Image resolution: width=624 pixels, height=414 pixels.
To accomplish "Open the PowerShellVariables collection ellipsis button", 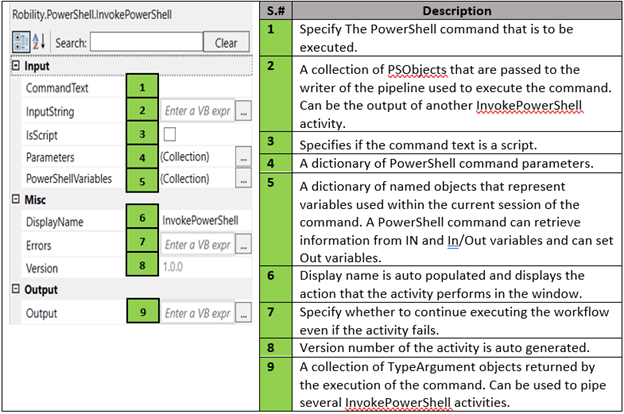I will pos(243,179).
